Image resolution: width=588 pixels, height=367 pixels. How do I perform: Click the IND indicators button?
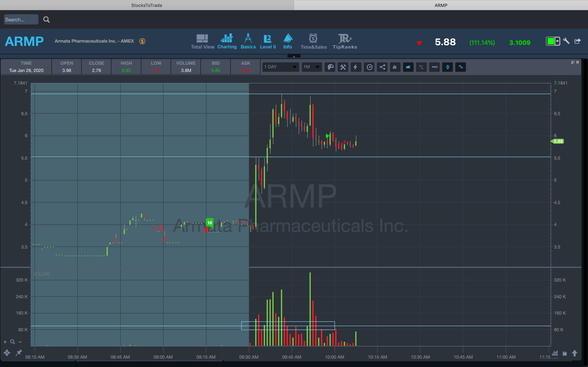click(434, 67)
